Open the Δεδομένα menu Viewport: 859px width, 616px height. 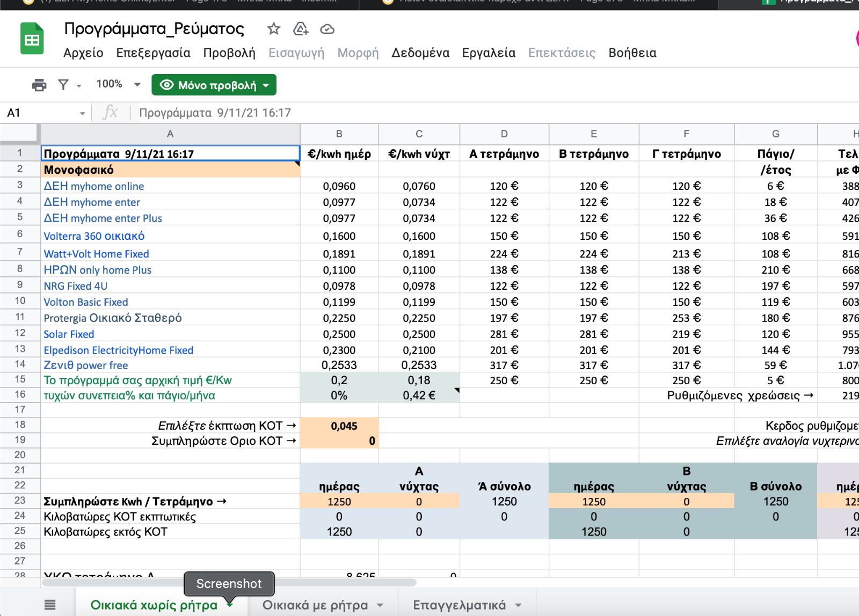(x=420, y=53)
